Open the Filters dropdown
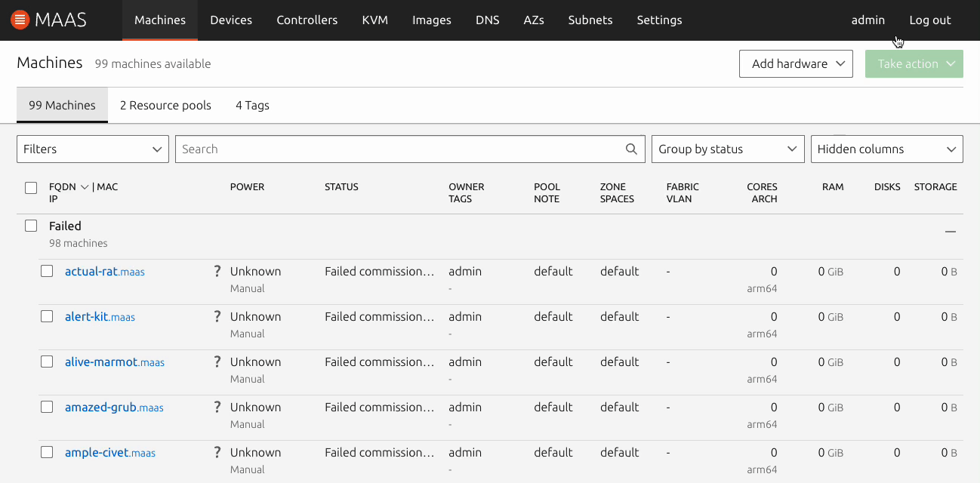Image resolution: width=980 pixels, height=483 pixels. coord(93,149)
